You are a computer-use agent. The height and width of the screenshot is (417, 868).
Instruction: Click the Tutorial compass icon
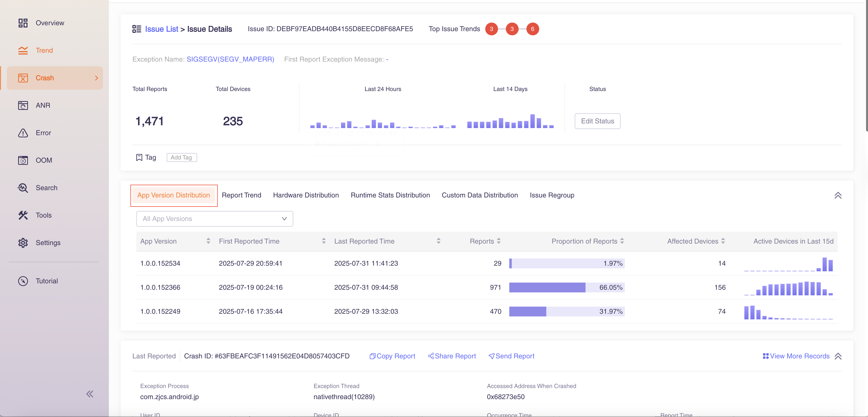pyautogui.click(x=23, y=281)
